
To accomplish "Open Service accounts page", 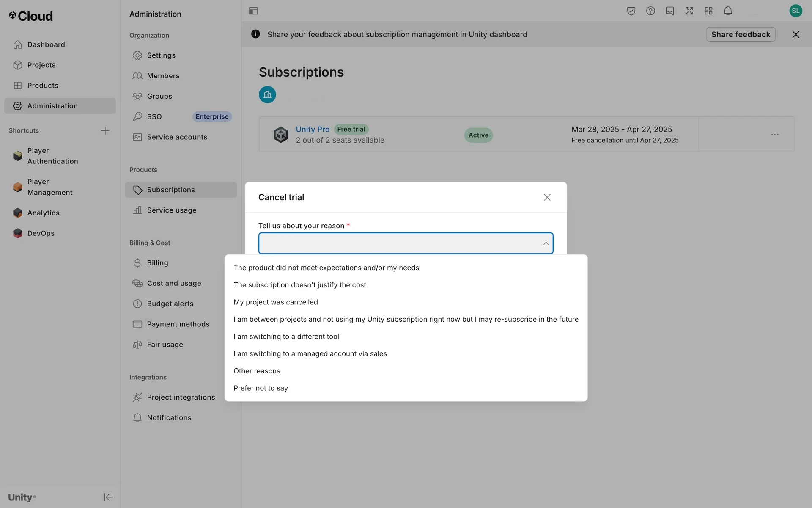I will (x=181, y=137).
